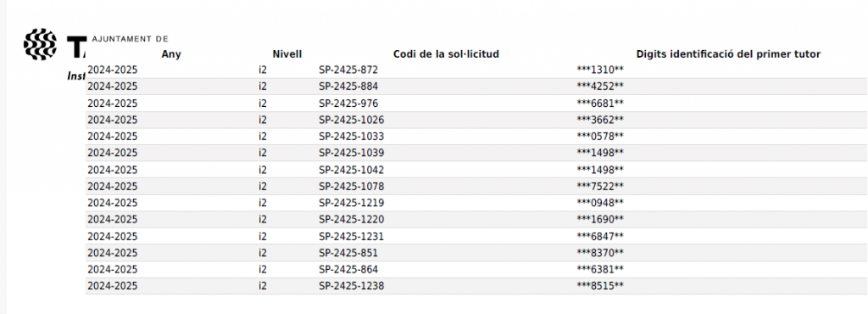The image size is (868, 314).
Task: Click request code SP-2425-976
Action: (x=348, y=104)
